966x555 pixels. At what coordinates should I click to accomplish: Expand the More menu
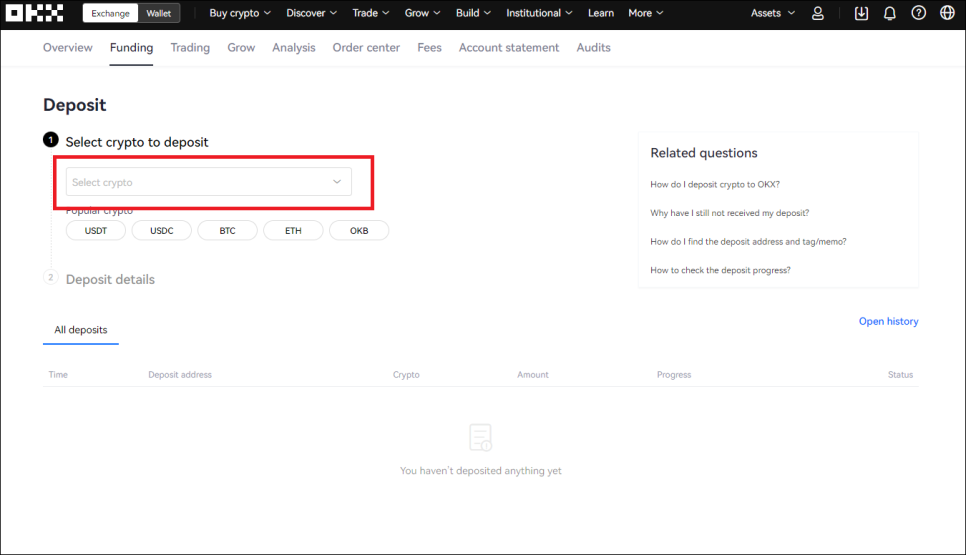646,13
